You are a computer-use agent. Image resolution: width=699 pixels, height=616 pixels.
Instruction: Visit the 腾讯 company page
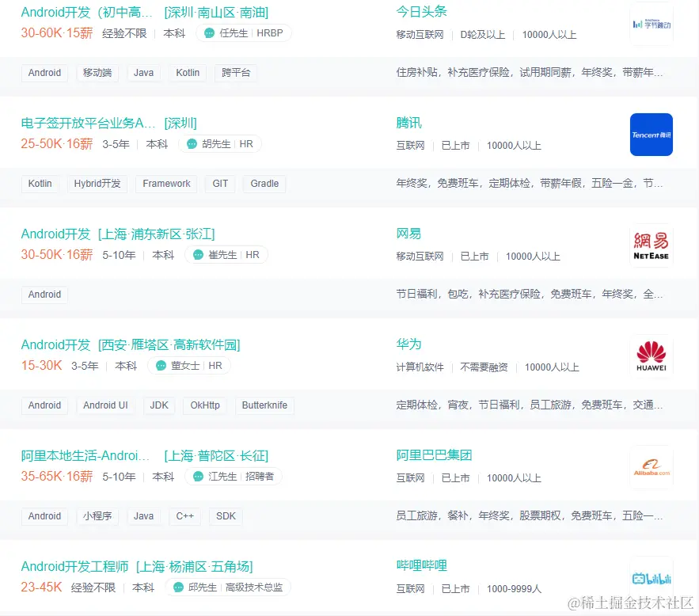coord(408,123)
